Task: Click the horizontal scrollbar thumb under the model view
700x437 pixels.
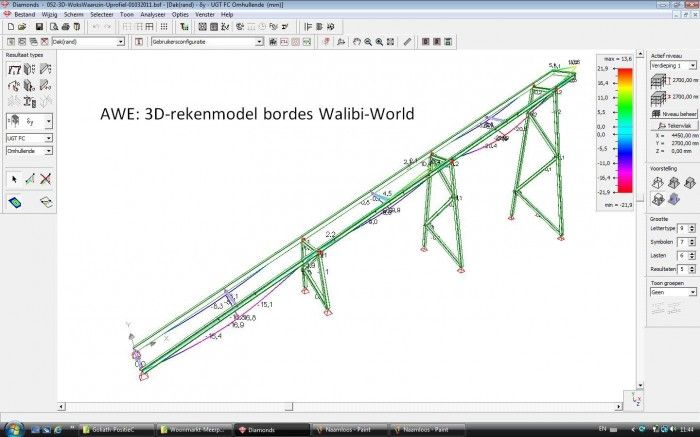Action: pos(289,407)
